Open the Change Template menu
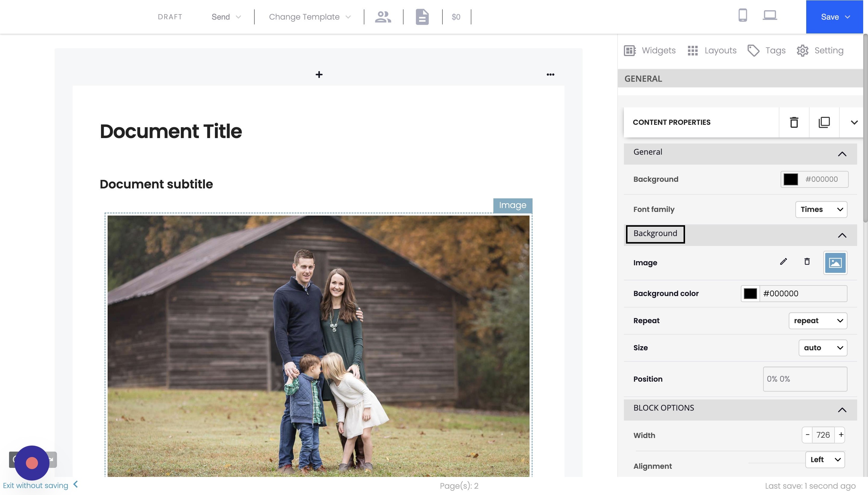This screenshot has height=495, width=868. point(309,17)
